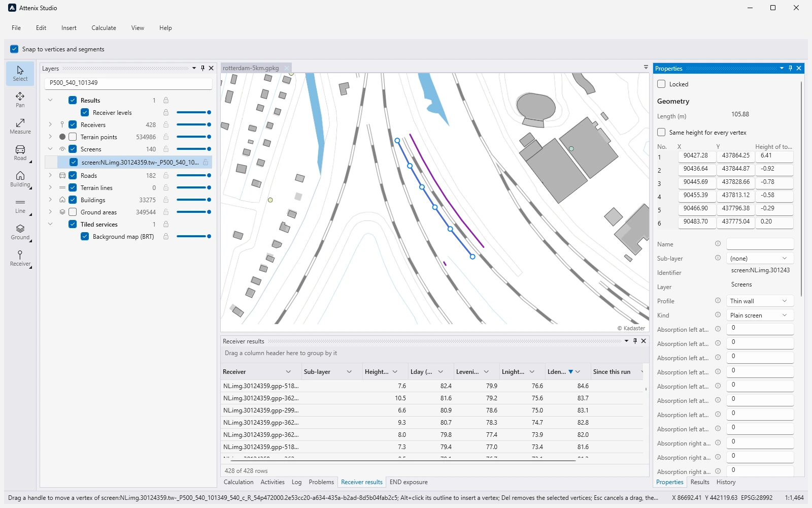Open the Profile dropdown showing Thin wall
The height and width of the screenshot is (508, 812).
(760, 301)
